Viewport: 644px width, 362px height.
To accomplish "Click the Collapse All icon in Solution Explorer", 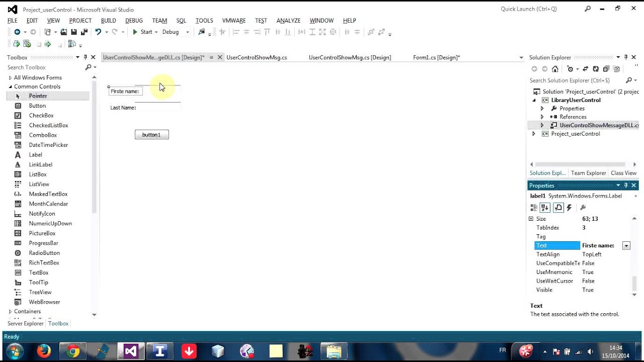I will pos(606,69).
